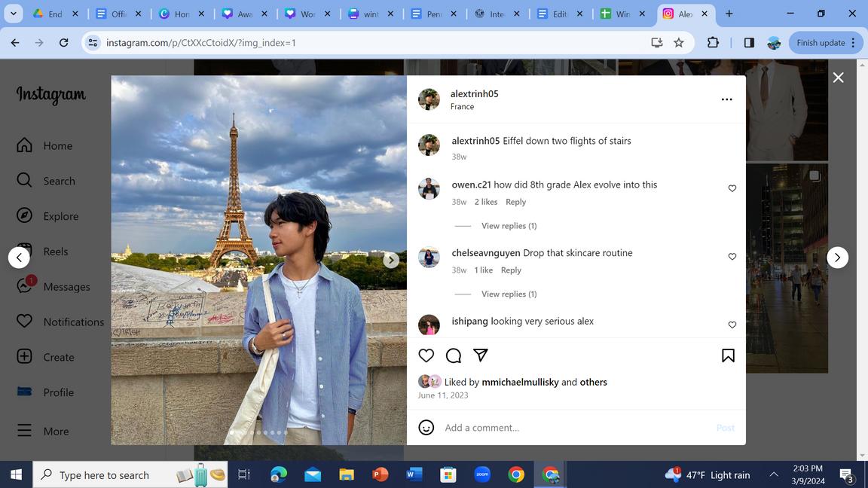Focus the Add a comment field
Image resolution: width=868 pixels, height=488 pixels.
pos(576,428)
